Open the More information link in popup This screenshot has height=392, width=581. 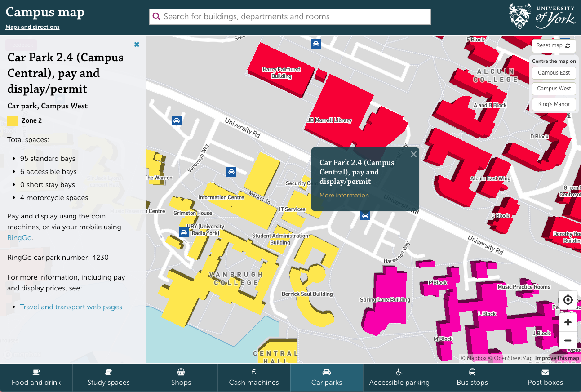click(x=344, y=195)
